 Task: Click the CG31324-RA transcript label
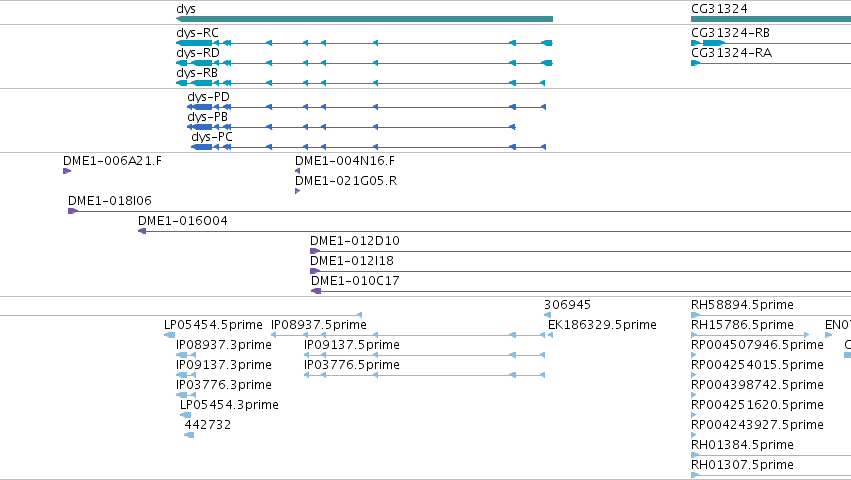[731, 53]
